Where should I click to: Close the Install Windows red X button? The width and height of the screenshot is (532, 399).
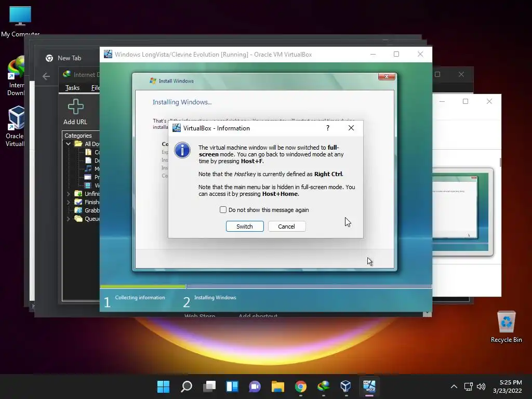point(387,77)
